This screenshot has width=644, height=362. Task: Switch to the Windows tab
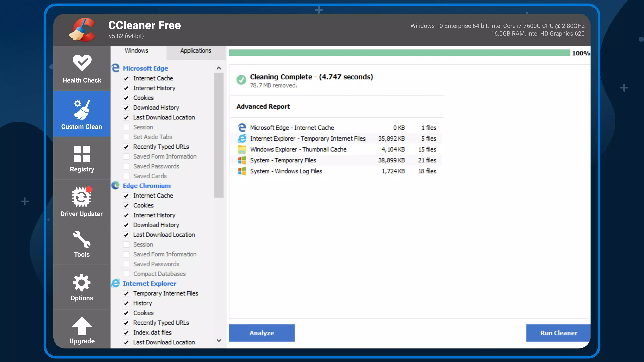click(x=137, y=51)
